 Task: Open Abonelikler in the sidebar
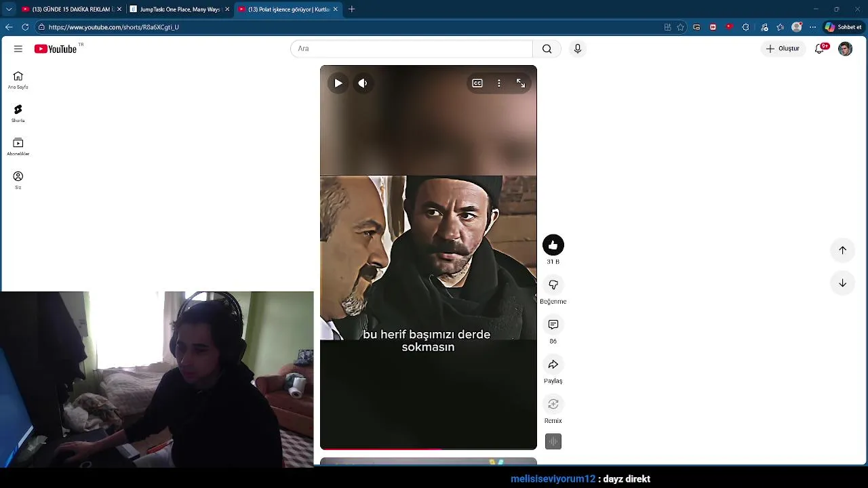tap(18, 146)
